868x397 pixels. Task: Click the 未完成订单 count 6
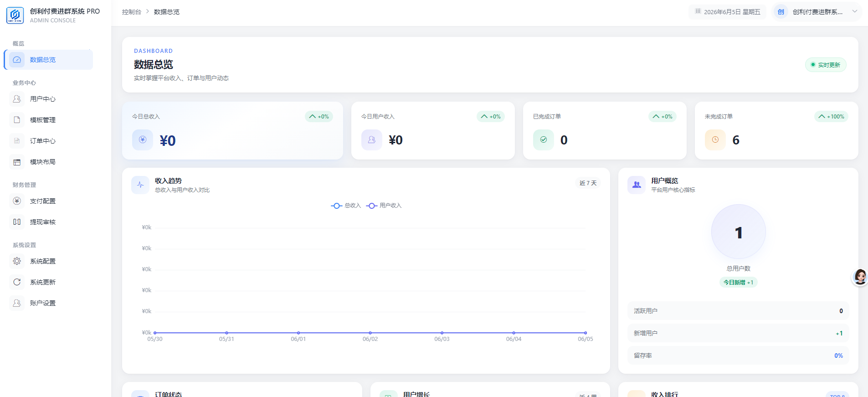(736, 140)
